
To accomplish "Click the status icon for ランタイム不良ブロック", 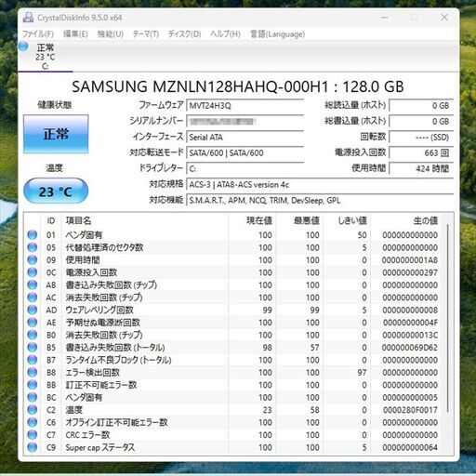I will point(33,360).
